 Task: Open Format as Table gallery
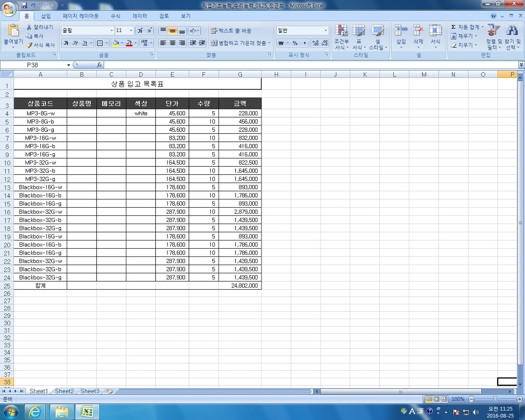[x=358, y=37]
